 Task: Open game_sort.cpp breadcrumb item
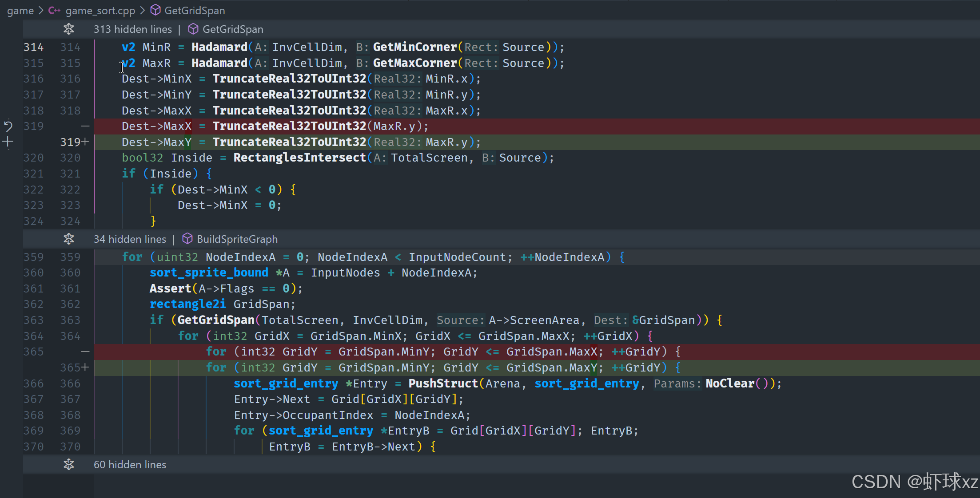point(100,10)
